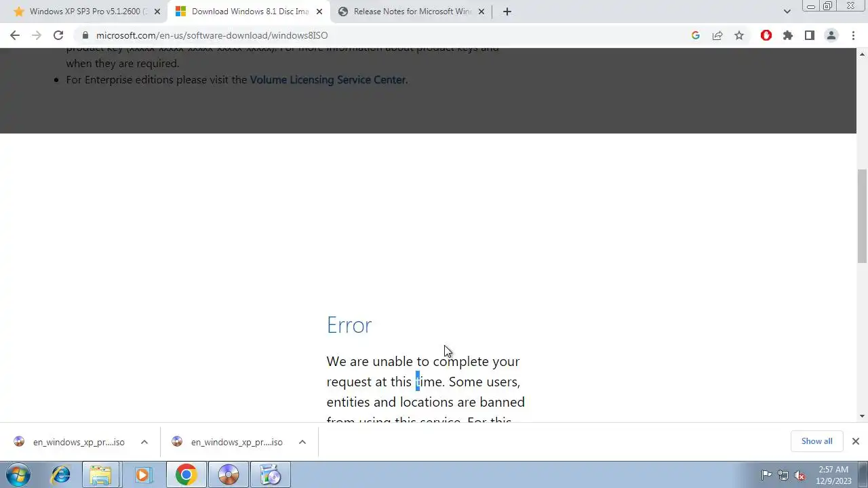
Task: Click the Error heading text
Action: click(x=349, y=325)
